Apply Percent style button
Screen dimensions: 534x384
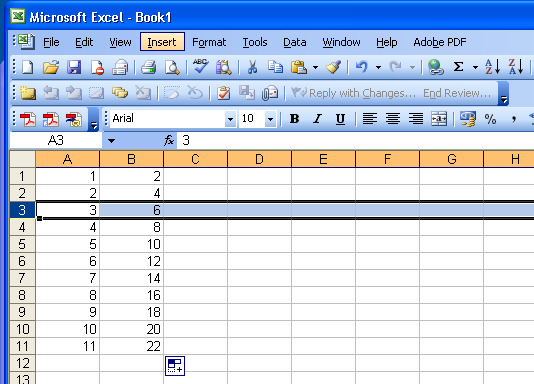490,119
